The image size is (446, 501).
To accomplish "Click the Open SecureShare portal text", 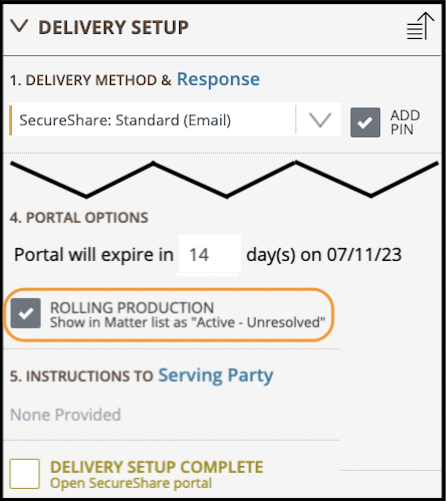I will point(131,483).
